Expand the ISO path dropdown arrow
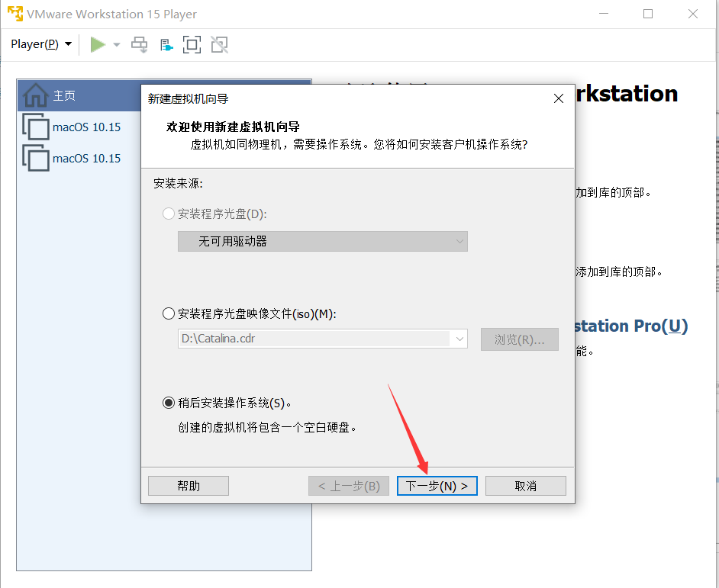 pyautogui.click(x=459, y=339)
